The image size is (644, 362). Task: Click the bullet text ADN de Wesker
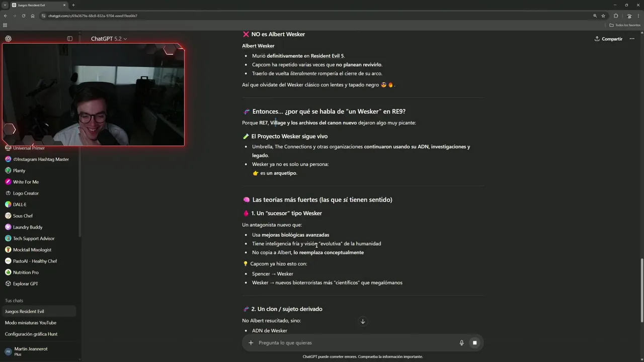pyautogui.click(x=270, y=331)
